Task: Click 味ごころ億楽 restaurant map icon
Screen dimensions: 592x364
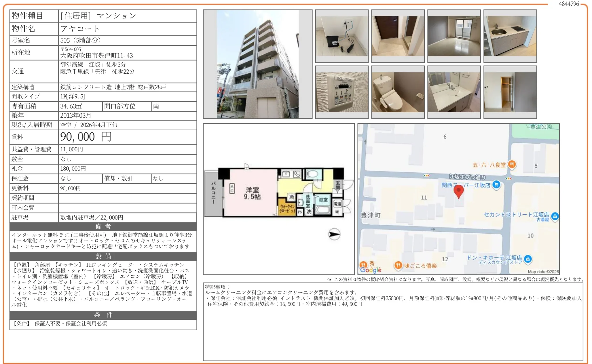Action: click(x=398, y=265)
